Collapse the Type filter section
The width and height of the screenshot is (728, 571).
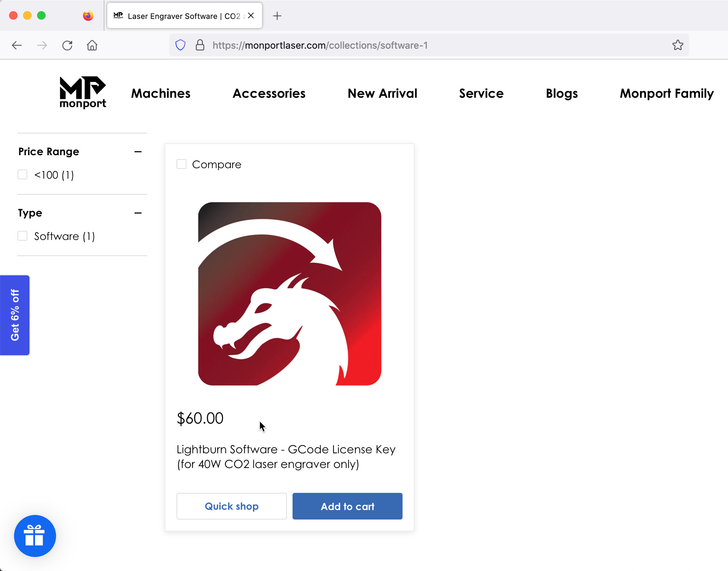[138, 213]
